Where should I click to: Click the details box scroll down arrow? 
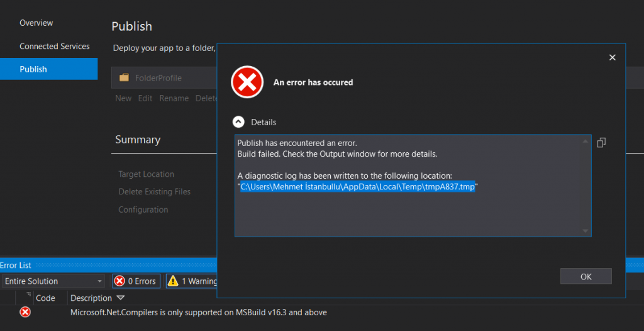[x=586, y=231]
